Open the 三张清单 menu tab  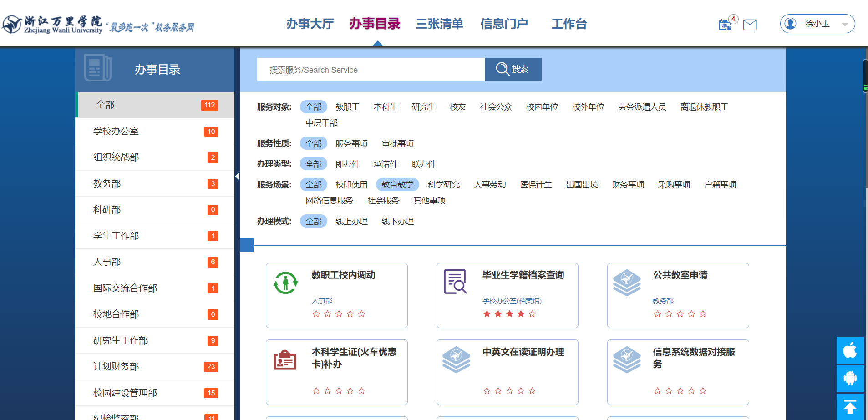[x=439, y=24]
